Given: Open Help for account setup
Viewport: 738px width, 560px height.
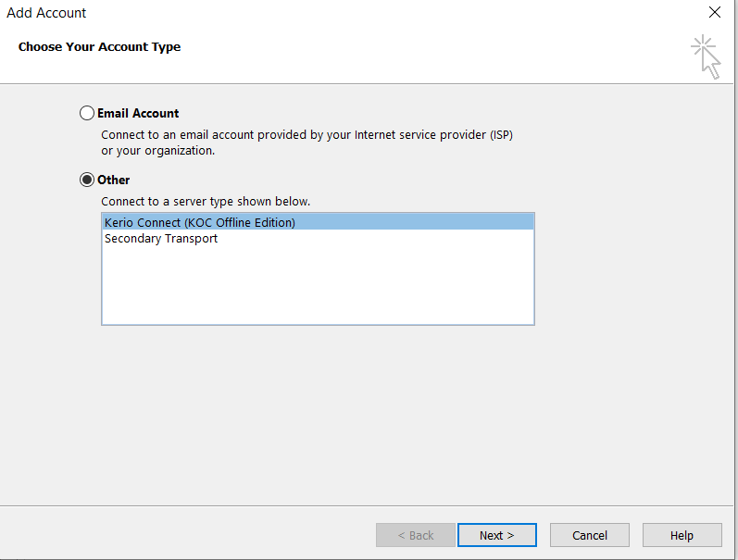Looking at the screenshot, I should [682, 535].
